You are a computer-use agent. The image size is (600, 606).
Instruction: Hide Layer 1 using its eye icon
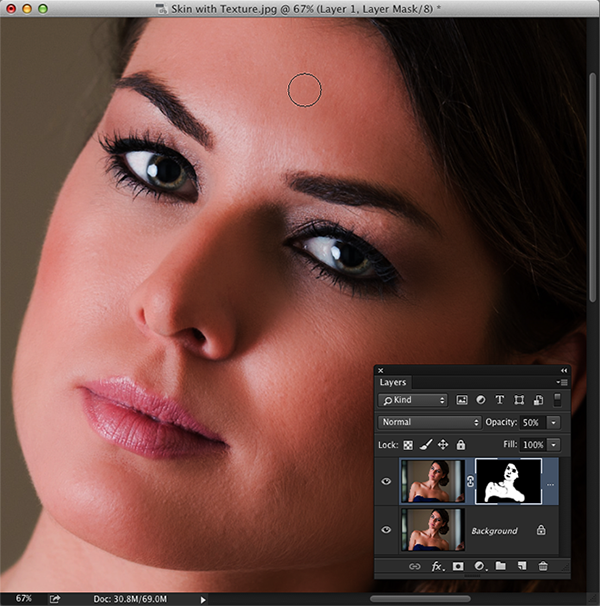click(x=386, y=480)
